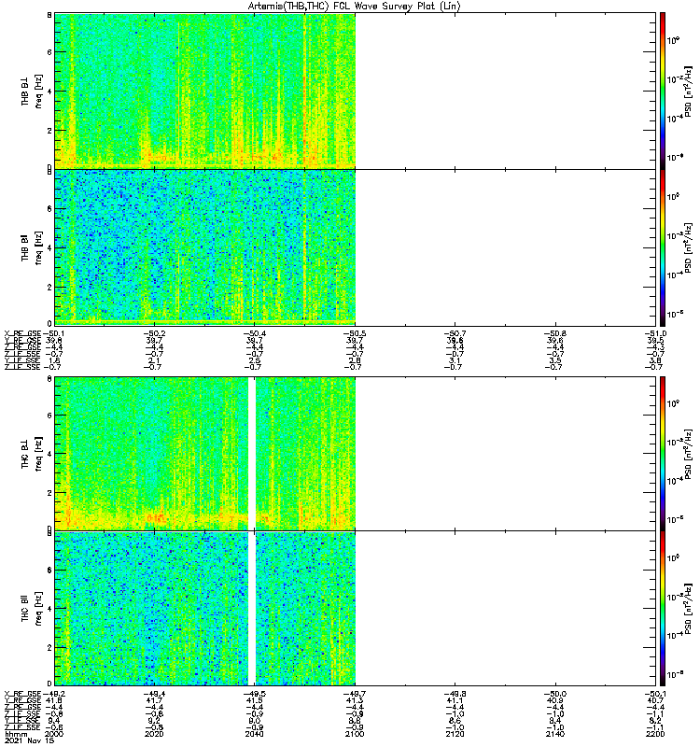Click the X_RE_GSE value -50.5
The width and height of the screenshot is (700, 747).
click(x=355, y=333)
